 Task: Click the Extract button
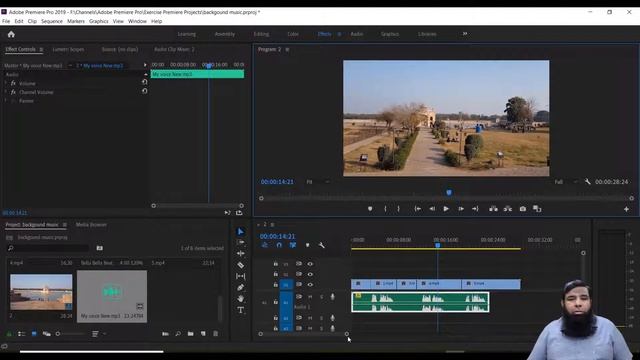508,209
